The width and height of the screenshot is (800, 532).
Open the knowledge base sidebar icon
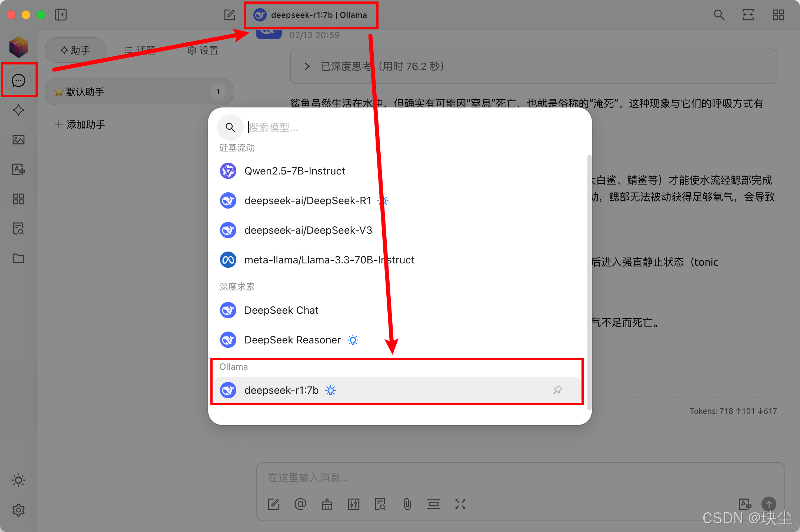(19, 229)
